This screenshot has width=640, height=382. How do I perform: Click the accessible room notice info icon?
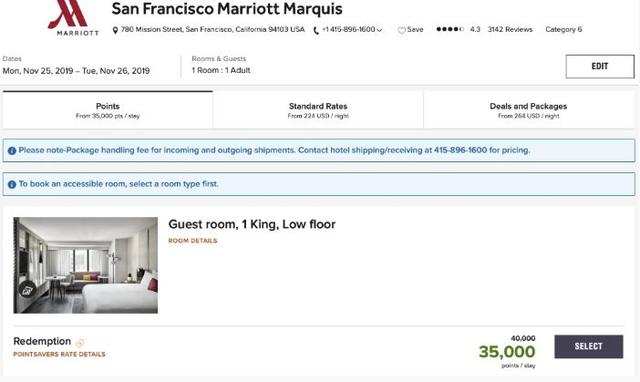[x=12, y=184]
